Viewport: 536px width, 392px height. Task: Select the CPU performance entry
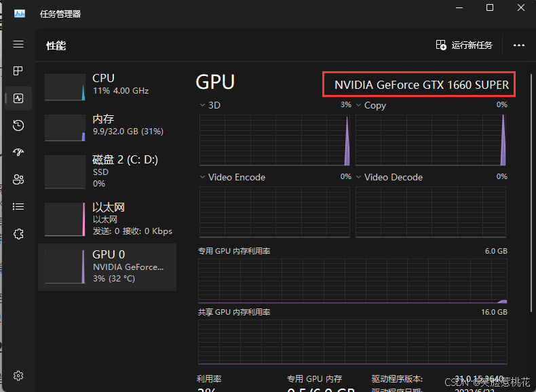coord(107,87)
